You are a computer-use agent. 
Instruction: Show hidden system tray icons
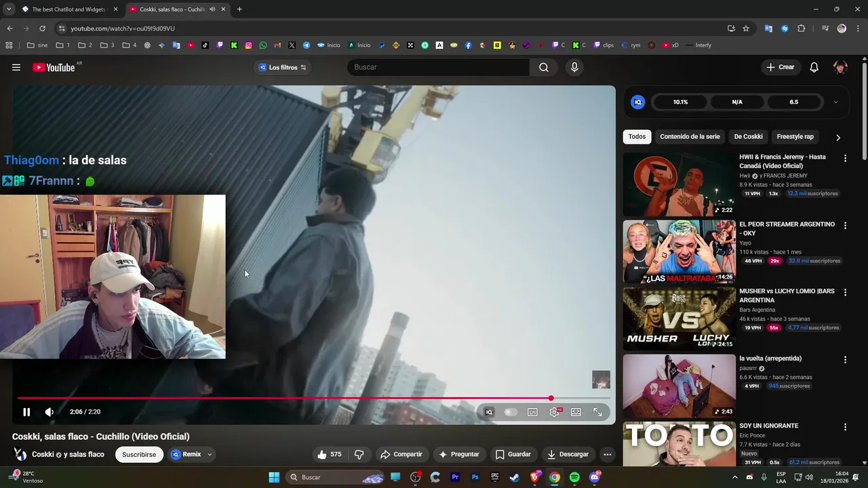(x=734, y=477)
